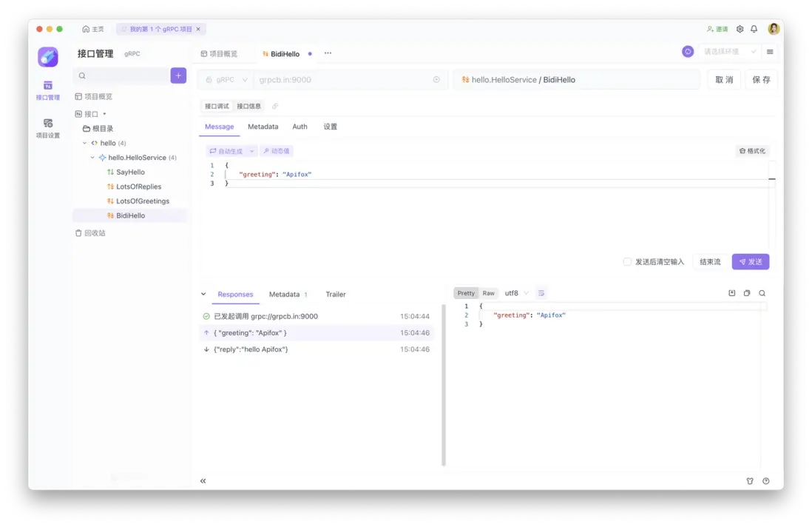Viewport: 812px width, 527px height.
Task: Select the Trailer tab
Action: click(335, 295)
